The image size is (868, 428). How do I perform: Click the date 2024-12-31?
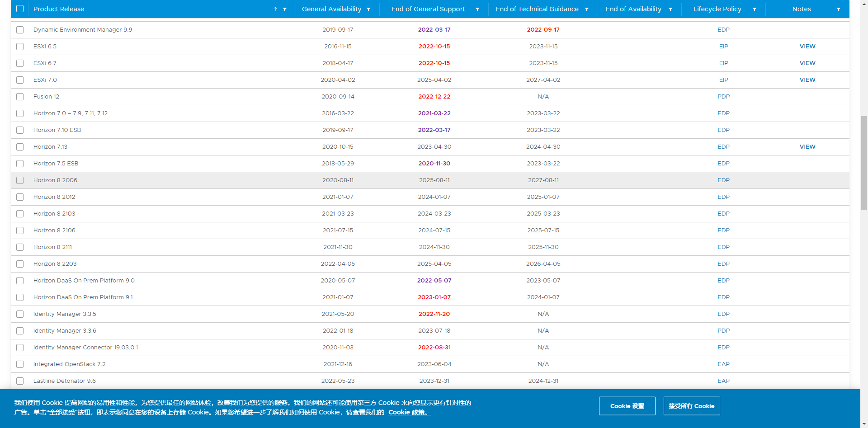coord(543,381)
